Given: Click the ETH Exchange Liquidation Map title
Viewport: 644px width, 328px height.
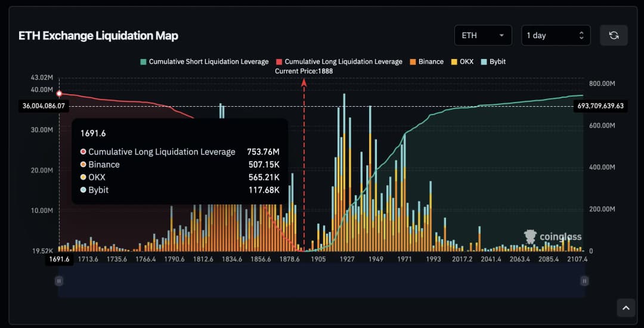Looking at the screenshot, I should coord(98,36).
